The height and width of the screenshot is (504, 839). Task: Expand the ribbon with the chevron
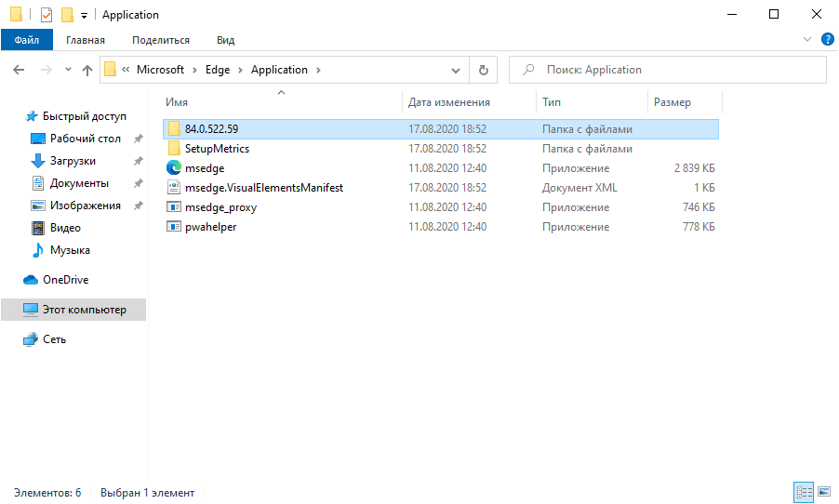tap(807, 39)
